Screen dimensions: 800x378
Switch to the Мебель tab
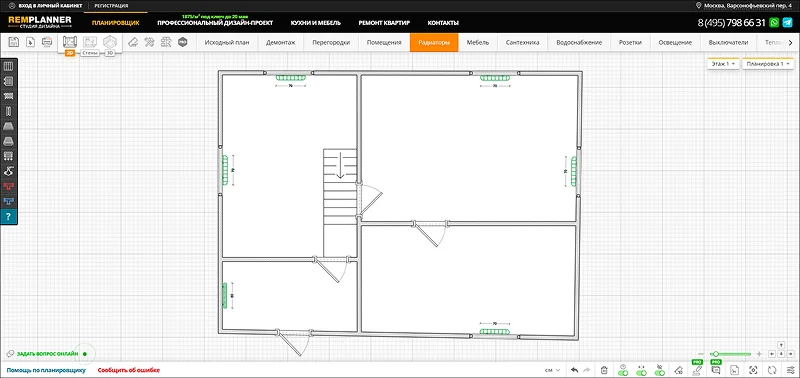point(478,43)
